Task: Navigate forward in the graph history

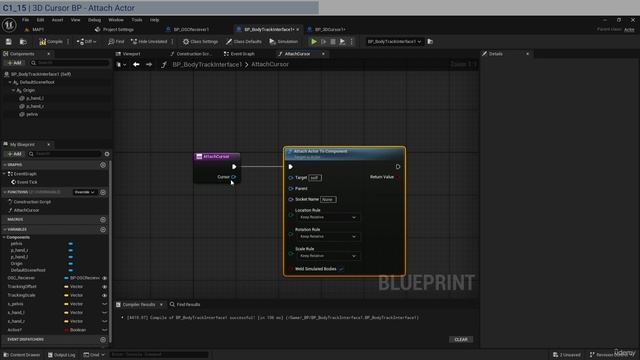Action: click(x=149, y=64)
